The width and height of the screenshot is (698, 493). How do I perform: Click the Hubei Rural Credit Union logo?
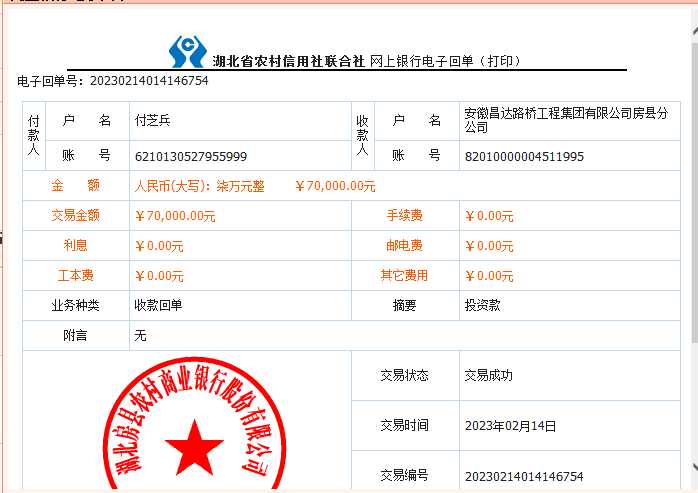[187, 50]
